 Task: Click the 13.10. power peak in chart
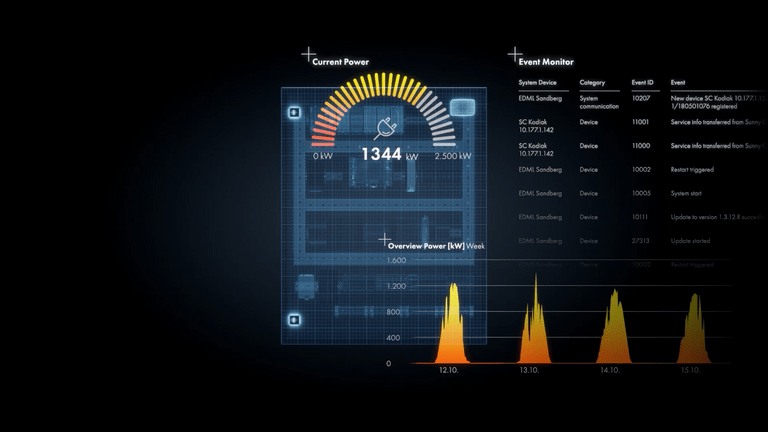coord(535,320)
